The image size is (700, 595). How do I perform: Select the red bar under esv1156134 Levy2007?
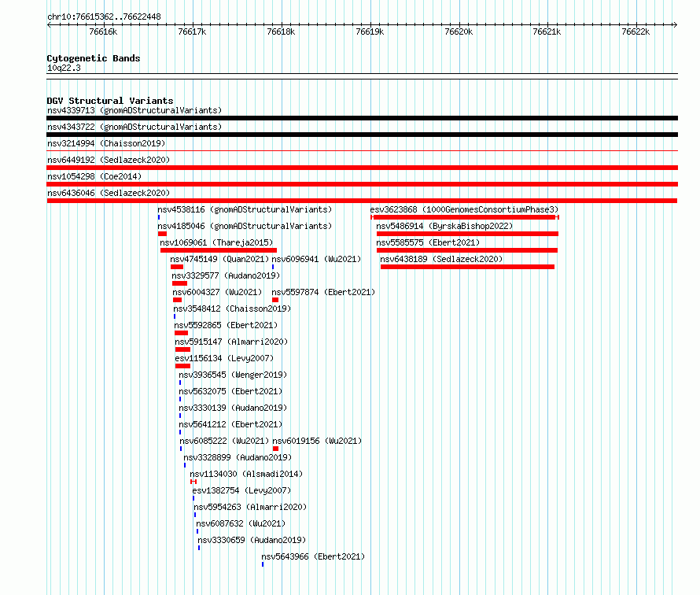pyautogui.click(x=182, y=366)
